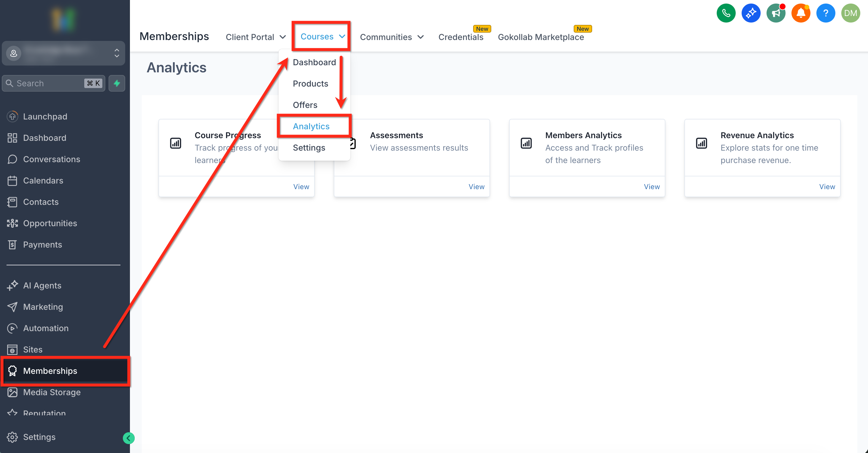This screenshot has height=453, width=868.
Task: Click the help question mark icon
Action: tap(826, 13)
